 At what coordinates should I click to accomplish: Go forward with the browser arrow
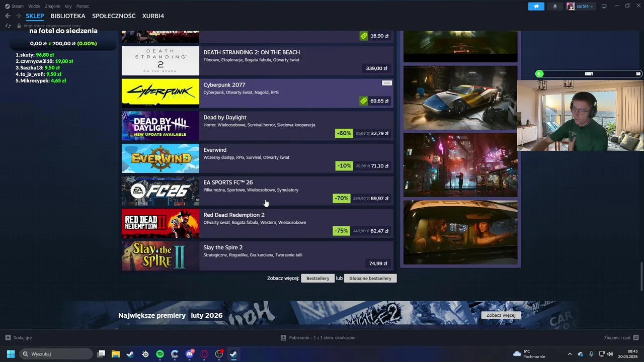pyautogui.click(x=18, y=16)
